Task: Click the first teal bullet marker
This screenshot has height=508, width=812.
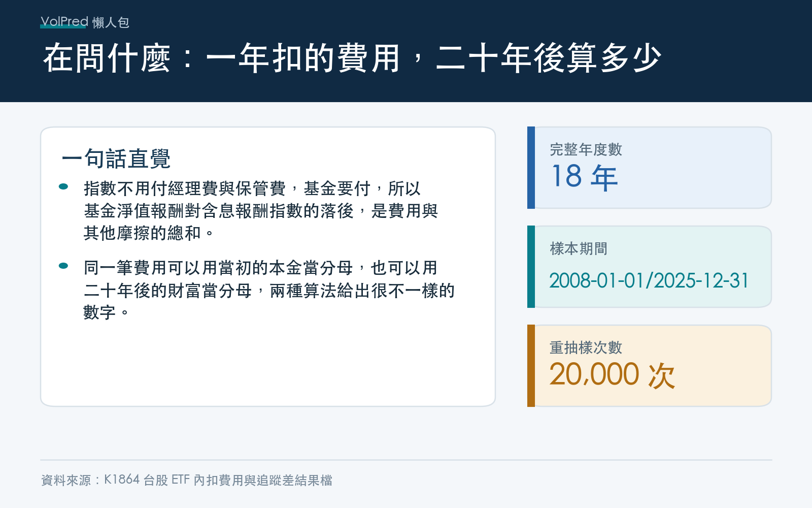Action: pyautogui.click(x=63, y=186)
